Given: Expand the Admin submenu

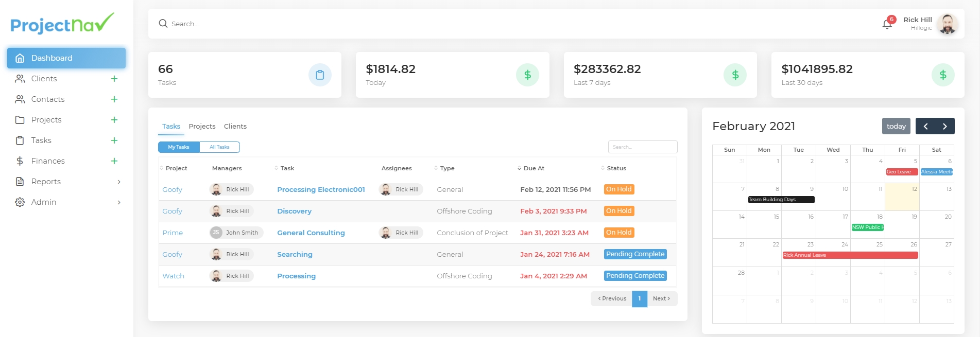Looking at the screenshot, I should pos(119,202).
